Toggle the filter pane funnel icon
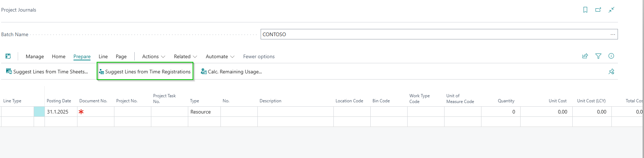The height and width of the screenshot is (158, 644). [x=598, y=56]
